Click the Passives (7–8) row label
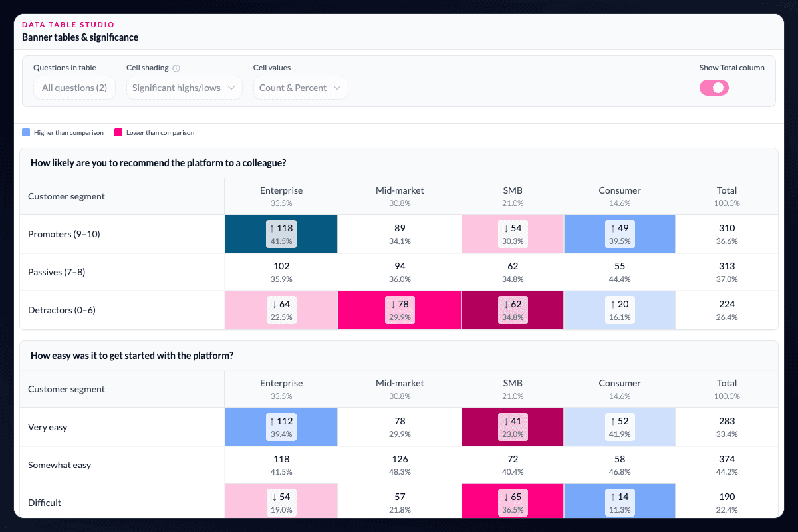The height and width of the screenshot is (532, 798). click(x=57, y=272)
